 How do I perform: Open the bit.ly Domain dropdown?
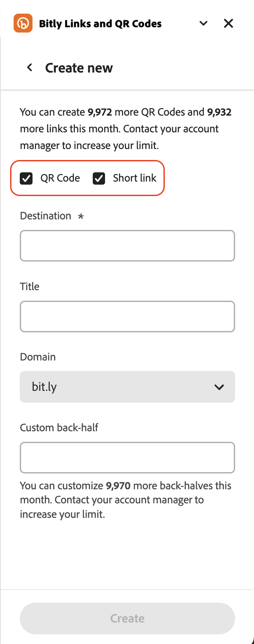127,387
